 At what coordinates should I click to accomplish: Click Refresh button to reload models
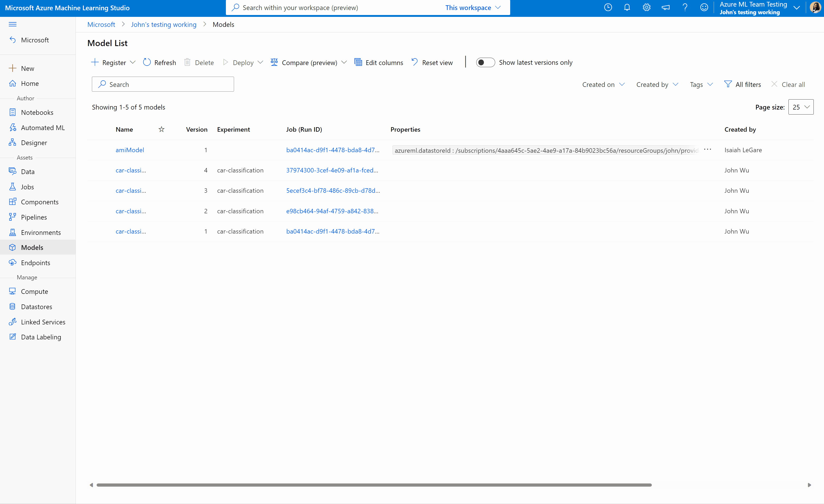pos(159,62)
